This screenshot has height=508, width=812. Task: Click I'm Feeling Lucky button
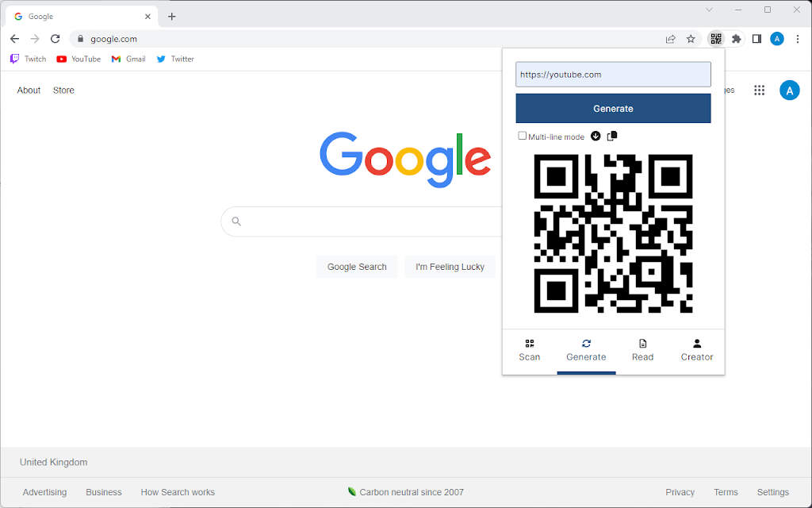coord(450,267)
